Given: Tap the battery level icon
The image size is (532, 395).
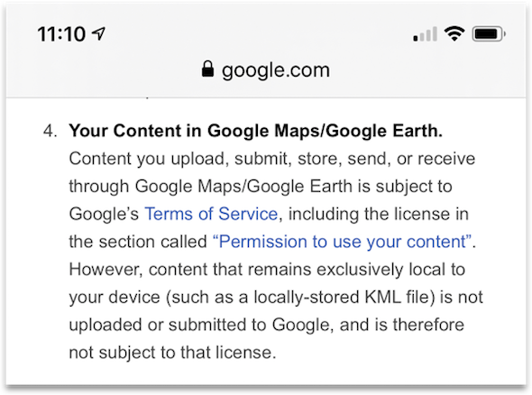Looking at the screenshot, I should 489,34.
